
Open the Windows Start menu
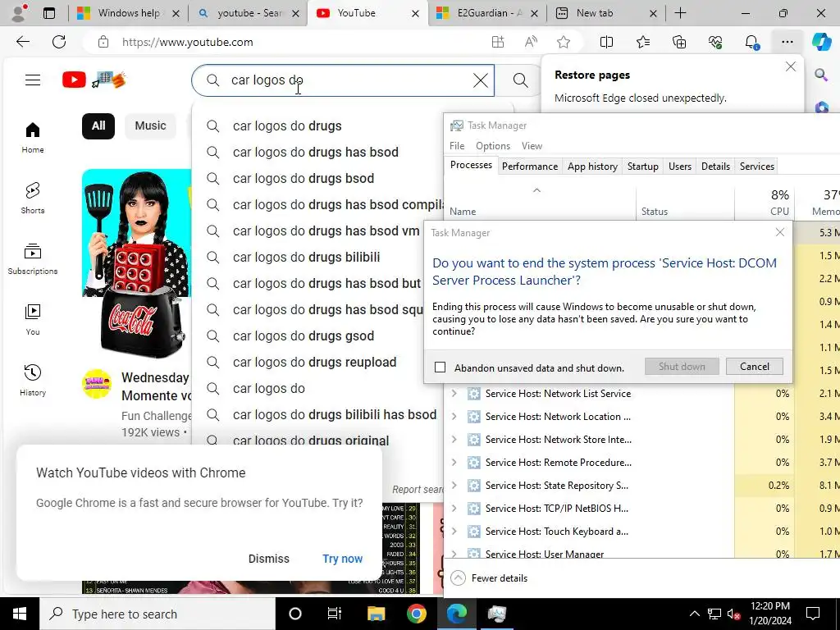point(20,614)
